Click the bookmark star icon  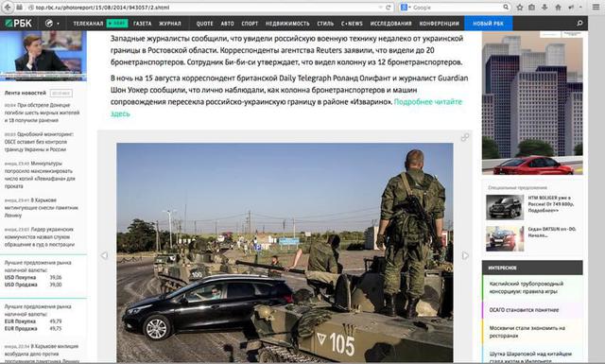tap(520, 8)
